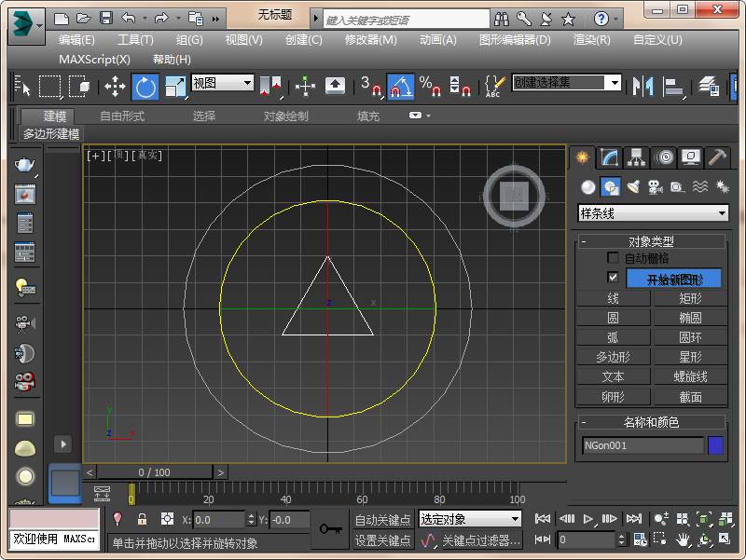Enable the 自动栅格 checkbox

point(613,258)
